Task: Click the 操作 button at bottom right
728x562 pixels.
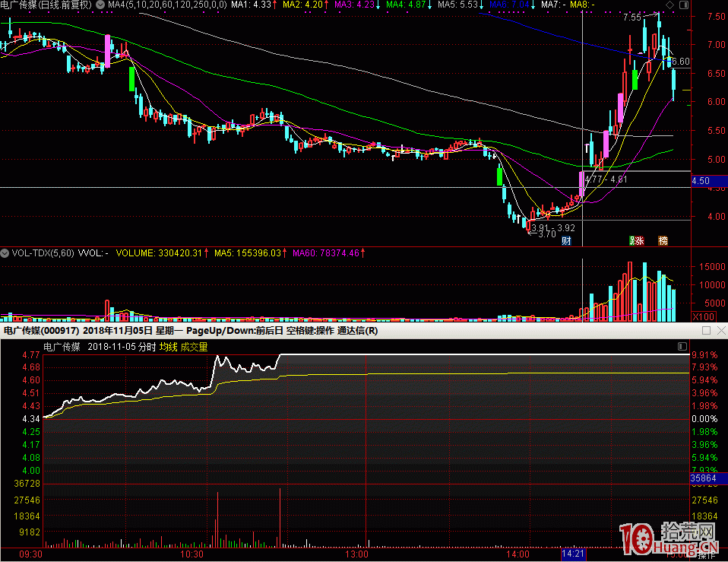Action: (707, 554)
